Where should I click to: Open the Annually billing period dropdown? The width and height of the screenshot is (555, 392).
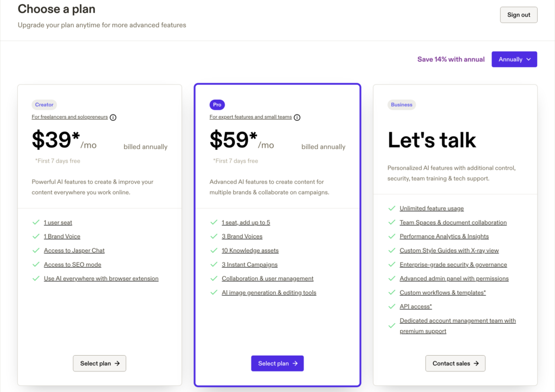point(514,60)
